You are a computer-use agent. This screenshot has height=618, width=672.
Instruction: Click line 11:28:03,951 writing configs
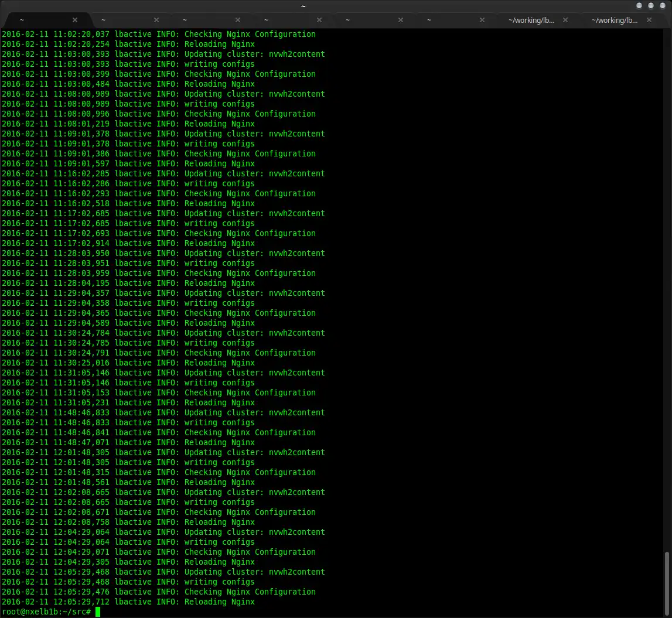128,263
